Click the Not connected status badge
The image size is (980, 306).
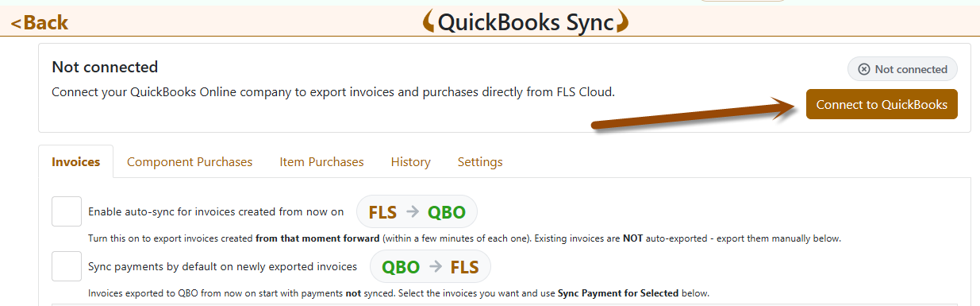[902, 69]
